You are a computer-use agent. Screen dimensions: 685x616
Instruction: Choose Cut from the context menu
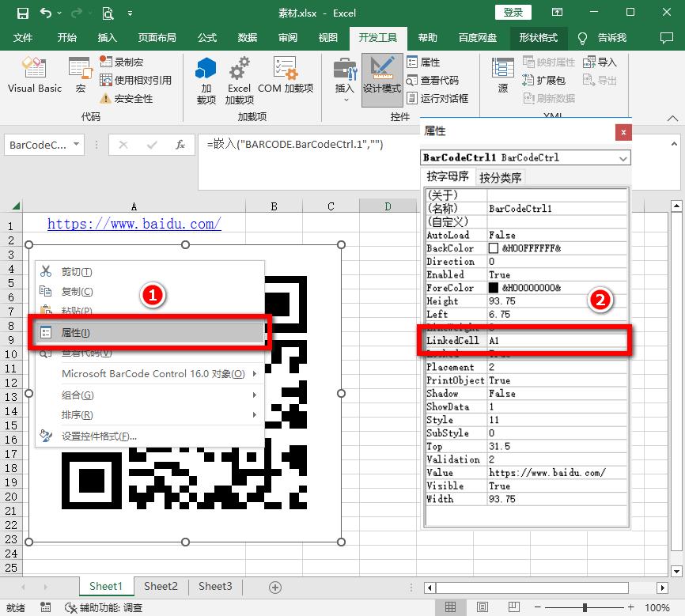click(149, 272)
